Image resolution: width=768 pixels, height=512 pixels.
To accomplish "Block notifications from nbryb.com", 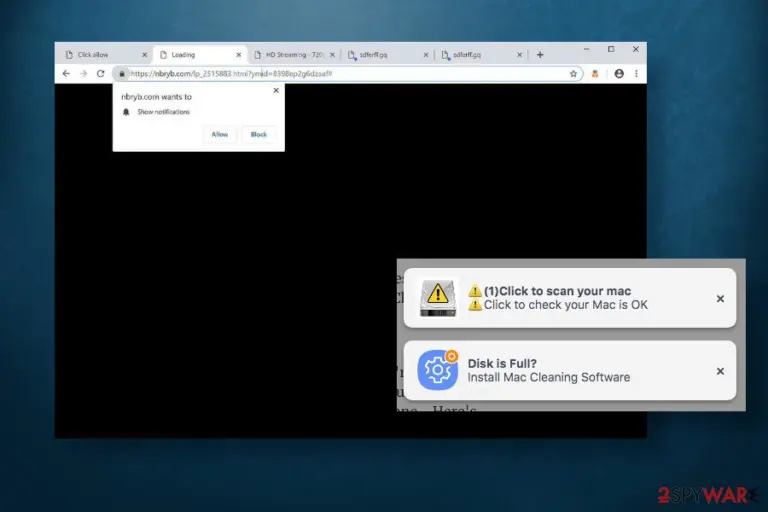I will point(259,134).
